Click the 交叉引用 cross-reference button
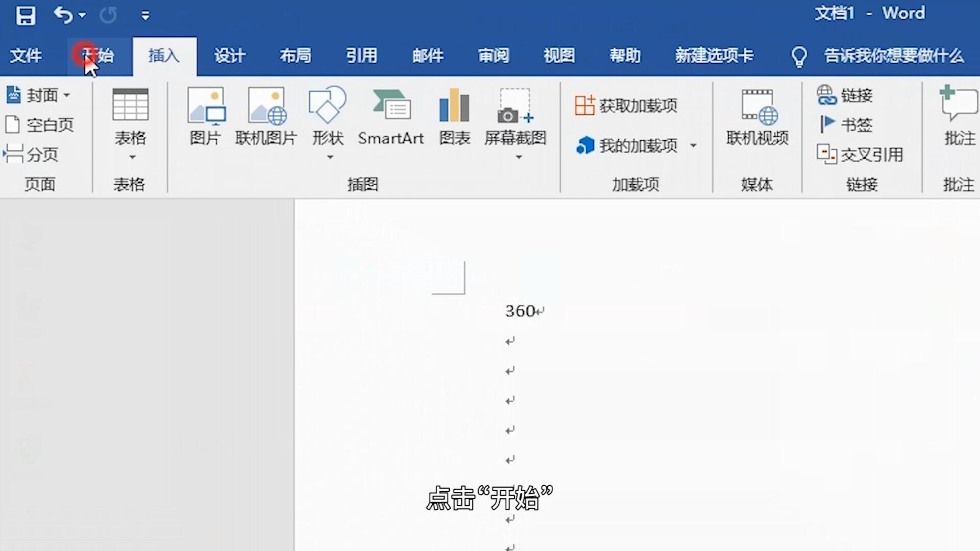The width and height of the screenshot is (980, 551). [x=860, y=154]
